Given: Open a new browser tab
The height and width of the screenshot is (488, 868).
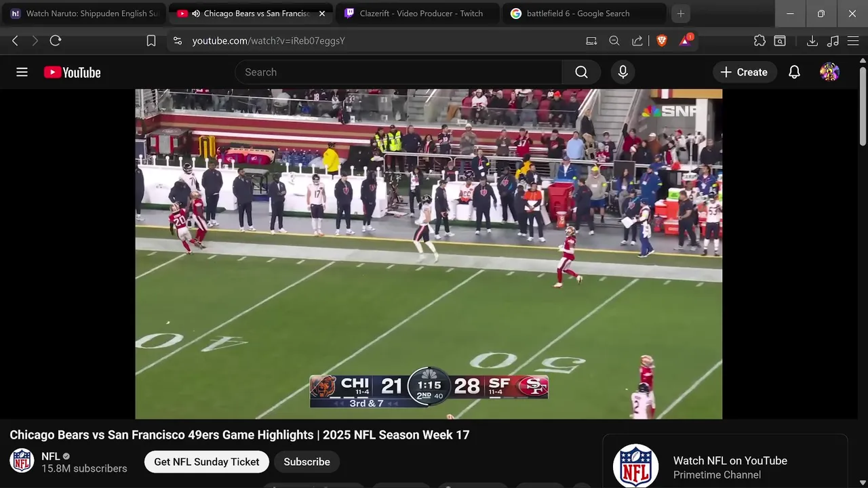Looking at the screenshot, I should 681,14.
